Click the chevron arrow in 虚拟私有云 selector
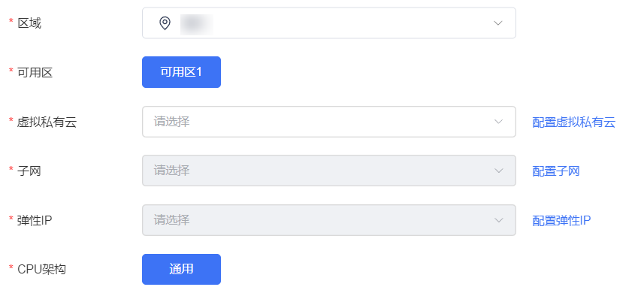644x296 pixels. [499, 122]
